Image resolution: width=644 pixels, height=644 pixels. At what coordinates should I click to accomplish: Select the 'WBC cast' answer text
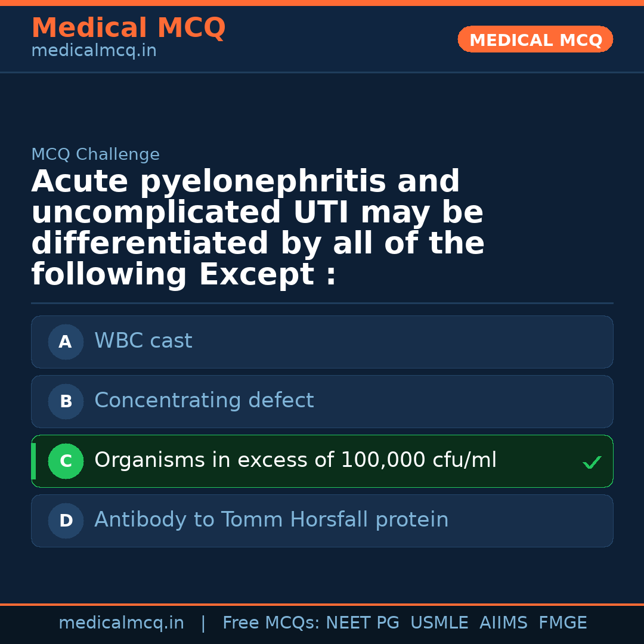tap(143, 341)
